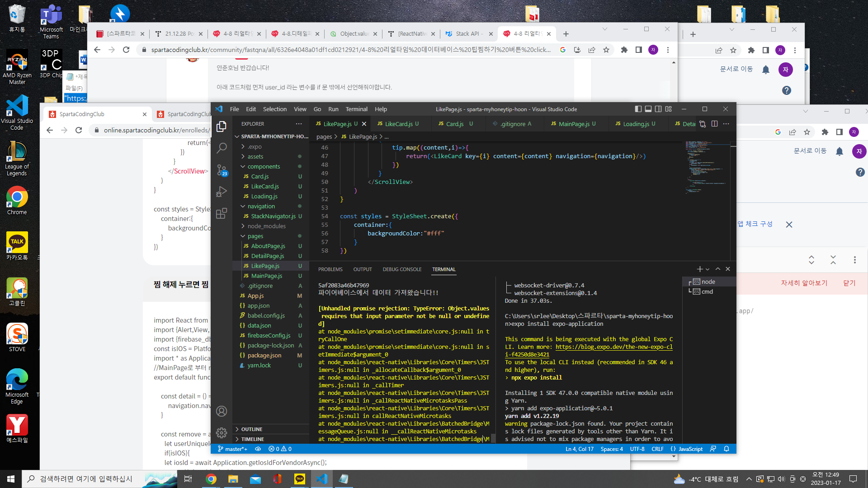Click the 자세히 알아보기 link

click(x=804, y=283)
